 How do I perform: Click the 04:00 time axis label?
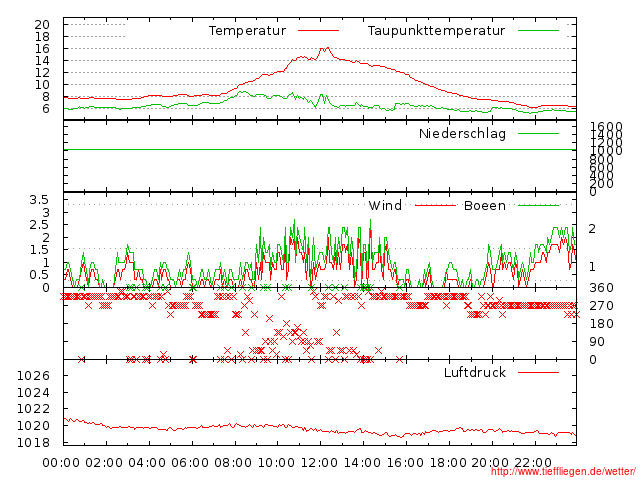tap(147, 463)
